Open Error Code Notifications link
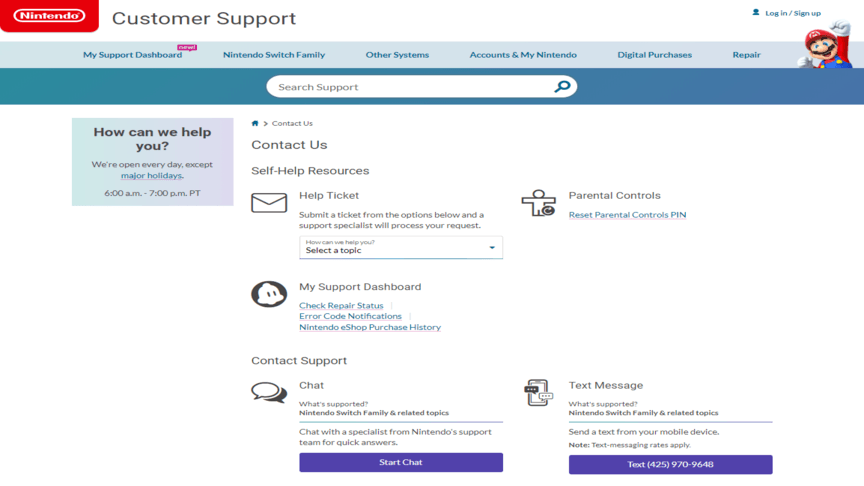864x486 pixels. coord(350,316)
